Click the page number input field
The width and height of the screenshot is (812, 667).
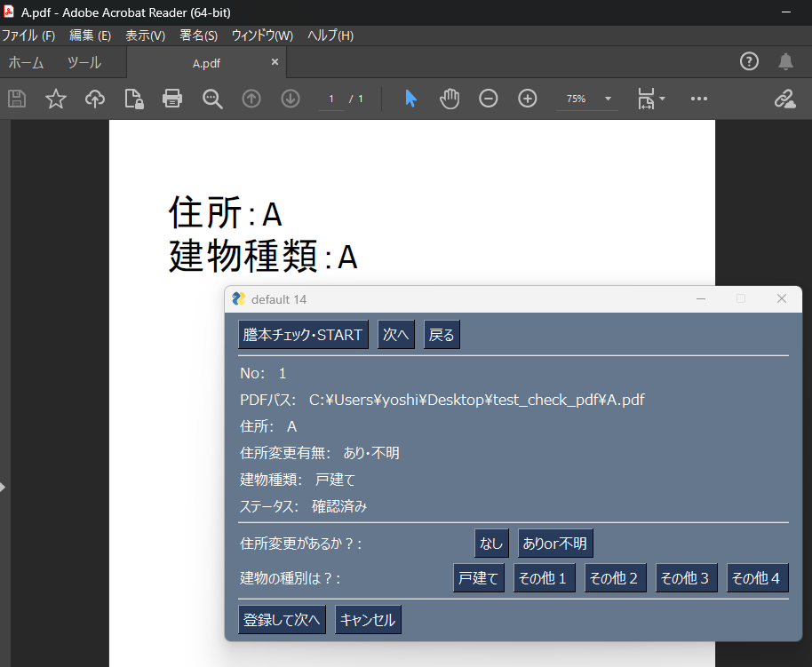point(330,99)
